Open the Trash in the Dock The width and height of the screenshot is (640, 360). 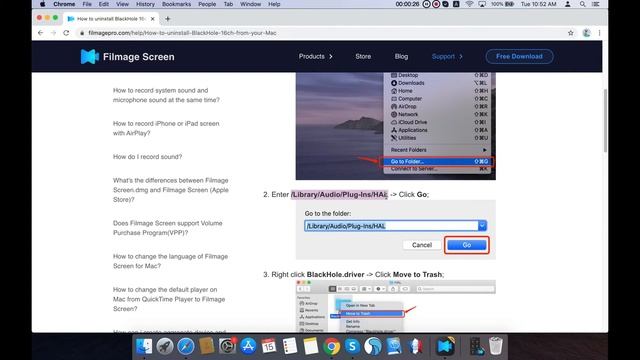496,346
